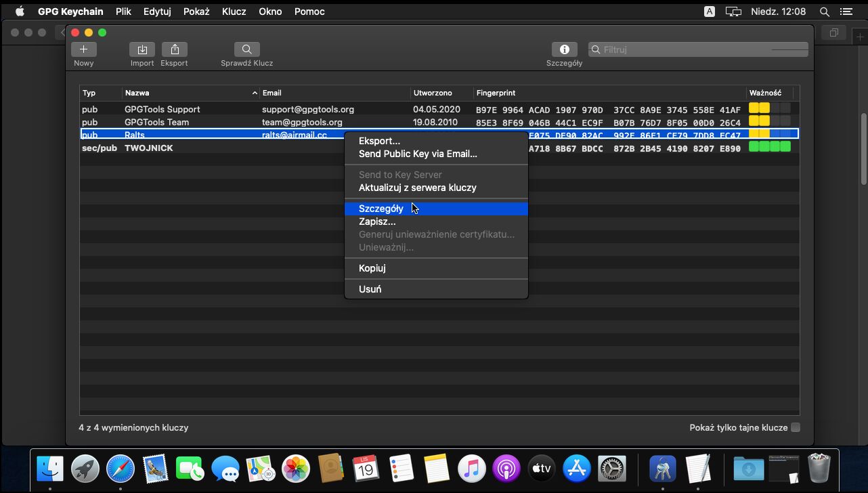This screenshot has width=868, height=493.
Task: Click 'Aktualizuj z serwera kluczy' entry
Action: coord(417,188)
